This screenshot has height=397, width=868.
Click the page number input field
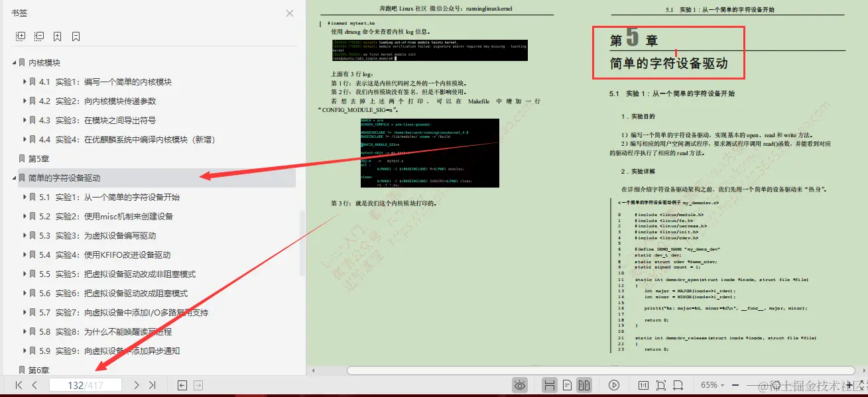tap(86, 384)
